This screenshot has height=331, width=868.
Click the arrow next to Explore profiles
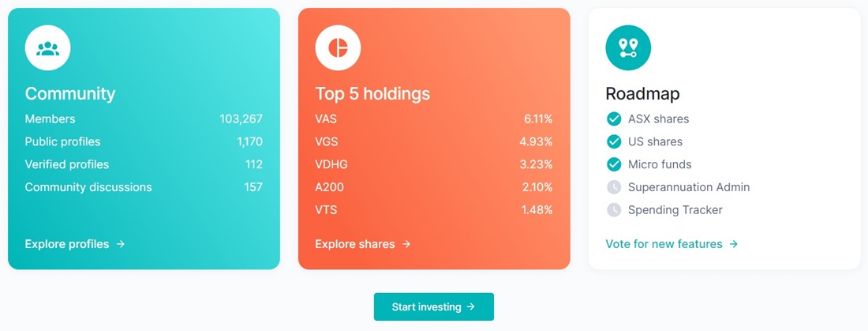121,244
